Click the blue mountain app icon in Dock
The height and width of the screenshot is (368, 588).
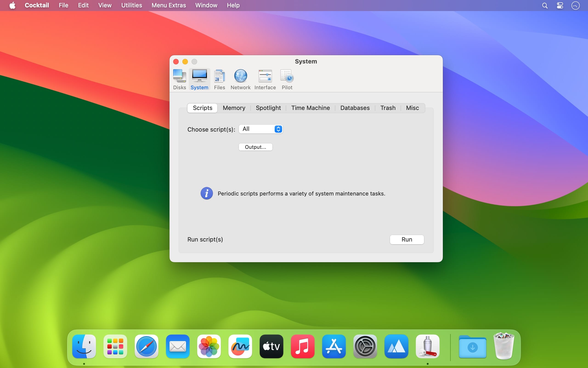(396, 346)
